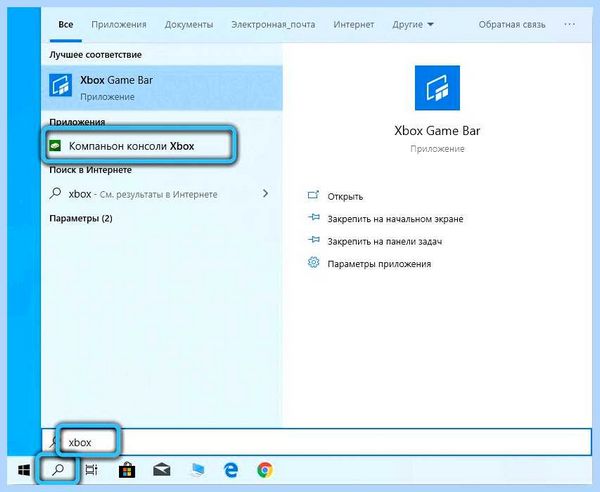600x492 pixels.
Task: Select the xbox web search suggestion
Action: coord(161,194)
